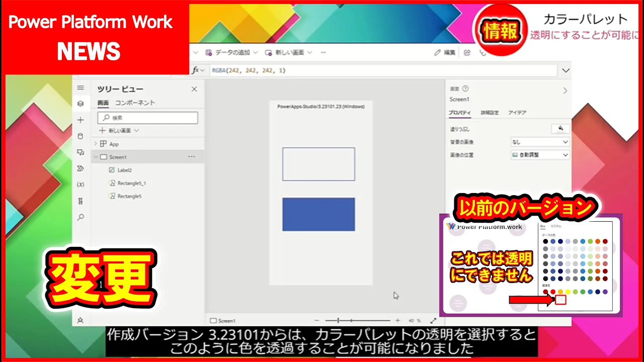Select the アイデア tab
This screenshot has width=644, height=362.
click(517, 113)
